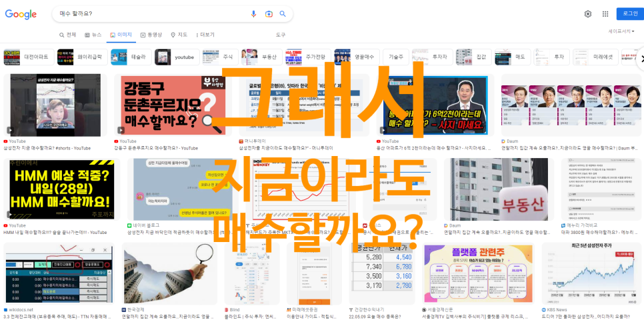
Task: Open link 강동구 둔촌푸르지오 매수할까요? - YouTube
Action: [x=156, y=148]
